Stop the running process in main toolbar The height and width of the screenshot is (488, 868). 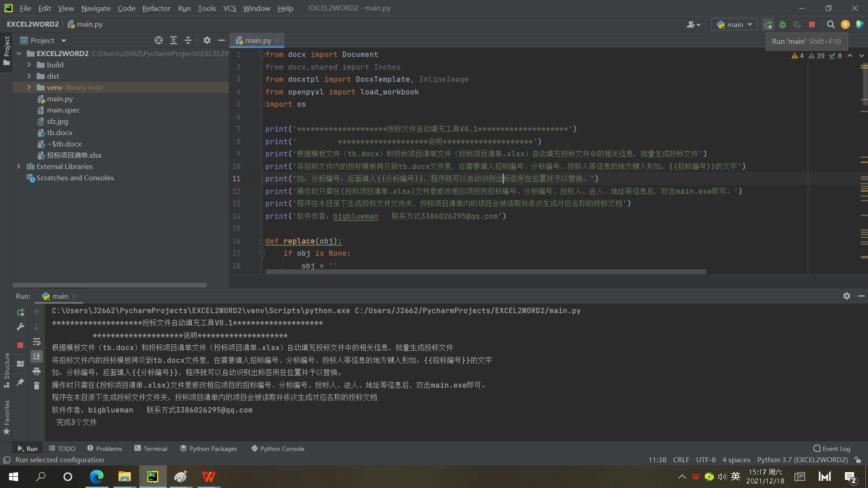coord(812,25)
